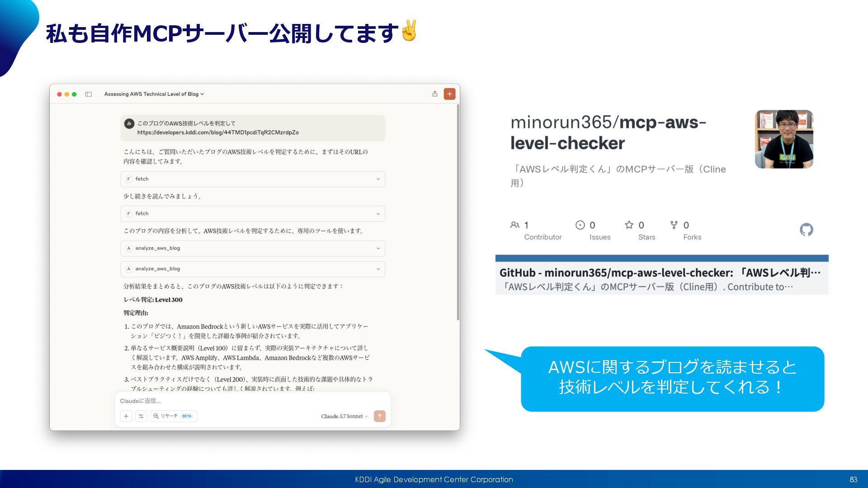Image resolution: width=868 pixels, height=488 pixels.
Task: Click the footer 'KDDI Agile Development Center Corporation'
Action: point(434,479)
